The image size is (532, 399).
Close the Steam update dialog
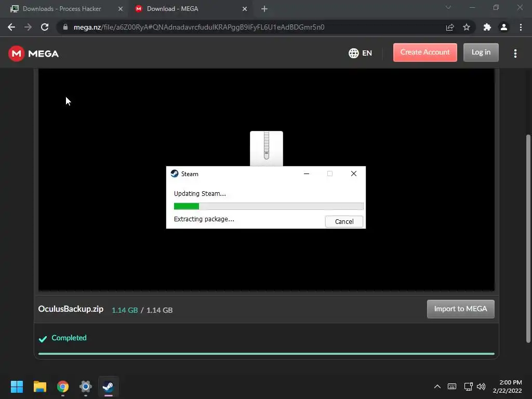click(353, 174)
